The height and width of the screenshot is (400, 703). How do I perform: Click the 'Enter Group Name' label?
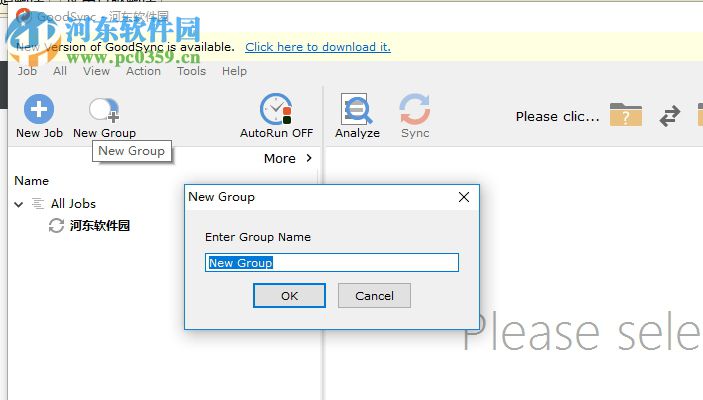pos(258,237)
